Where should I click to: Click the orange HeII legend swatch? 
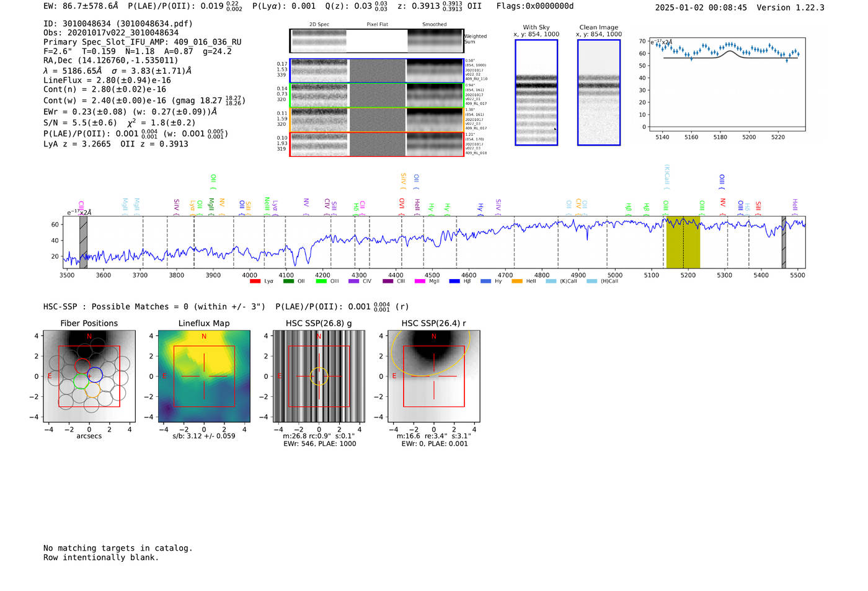[x=517, y=282]
